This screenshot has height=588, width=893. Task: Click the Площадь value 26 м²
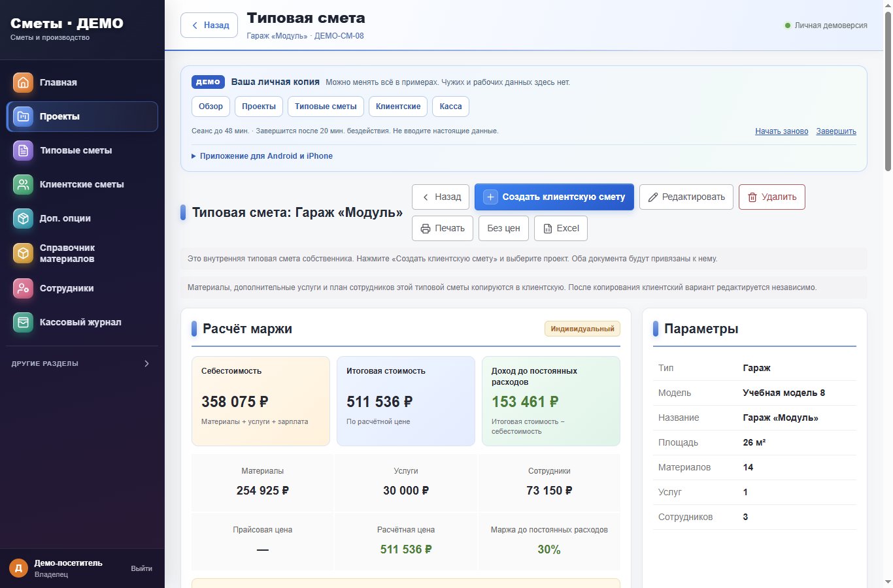coord(754,442)
